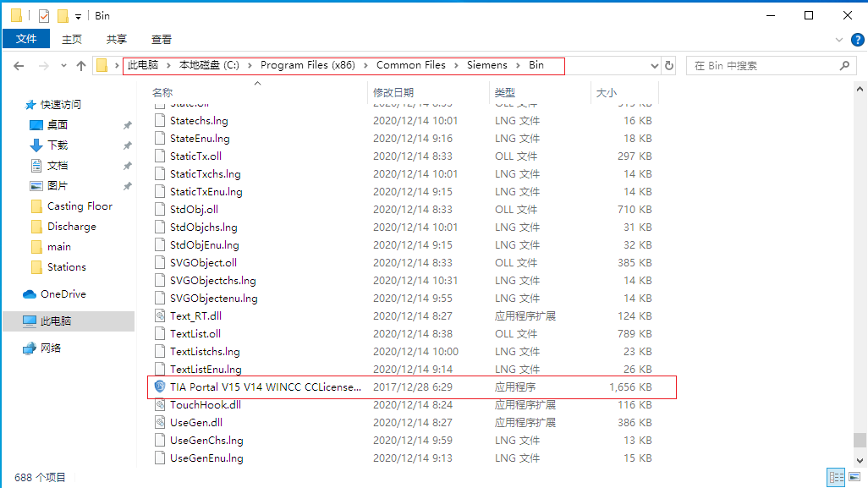The image size is (868, 488).
Task: Click the New Folder icon in title bar
Action: pyautogui.click(x=62, y=15)
